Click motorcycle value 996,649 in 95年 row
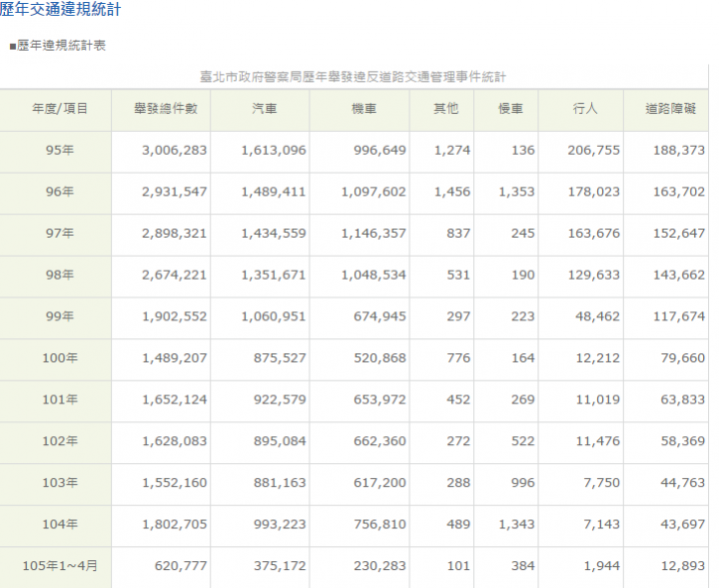Viewport: 719px width, 588px height. click(x=380, y=151)
